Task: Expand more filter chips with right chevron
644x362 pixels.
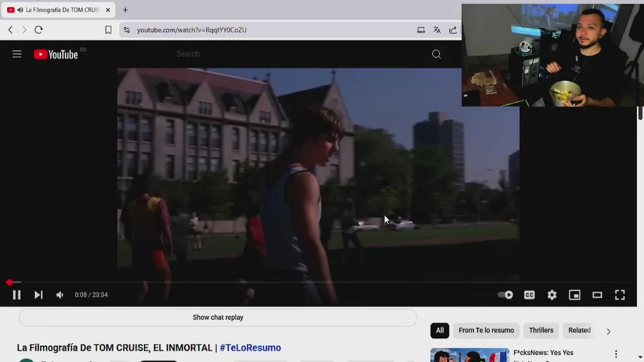Action: click(608, 331)
